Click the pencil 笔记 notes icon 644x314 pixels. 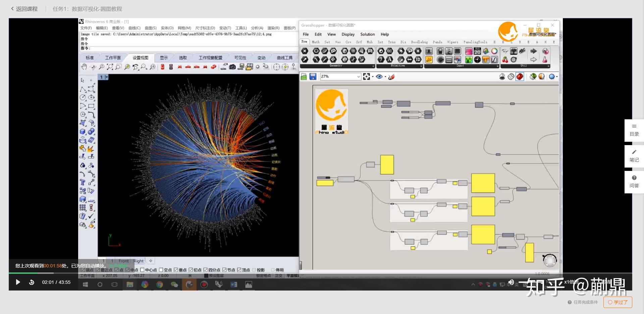click(x=634, y=152)
